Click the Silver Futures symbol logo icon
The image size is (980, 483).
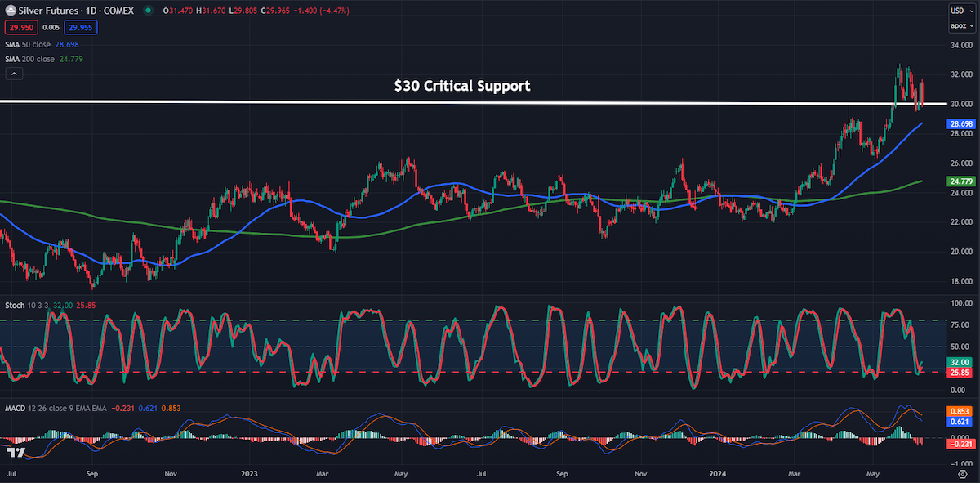pos(9,11)
